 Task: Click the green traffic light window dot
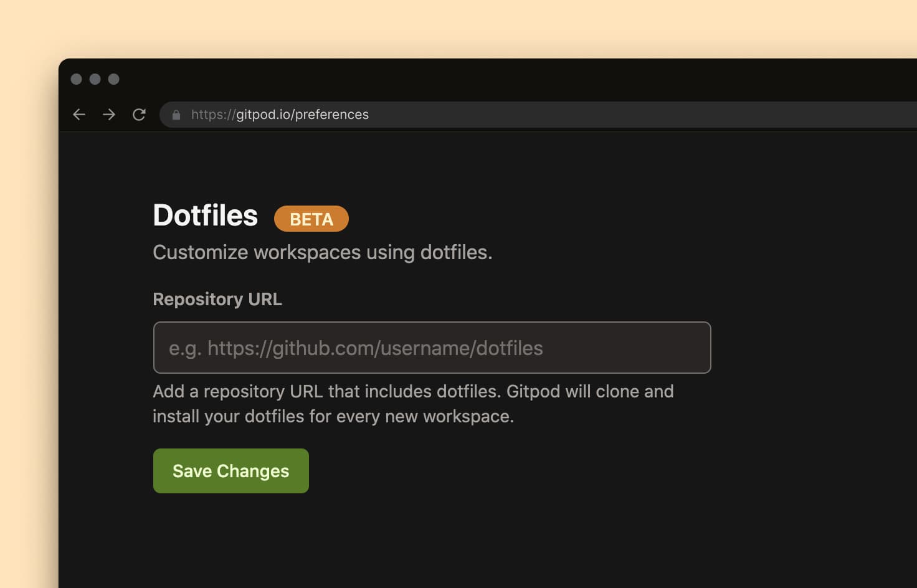[x=113, y=80]
